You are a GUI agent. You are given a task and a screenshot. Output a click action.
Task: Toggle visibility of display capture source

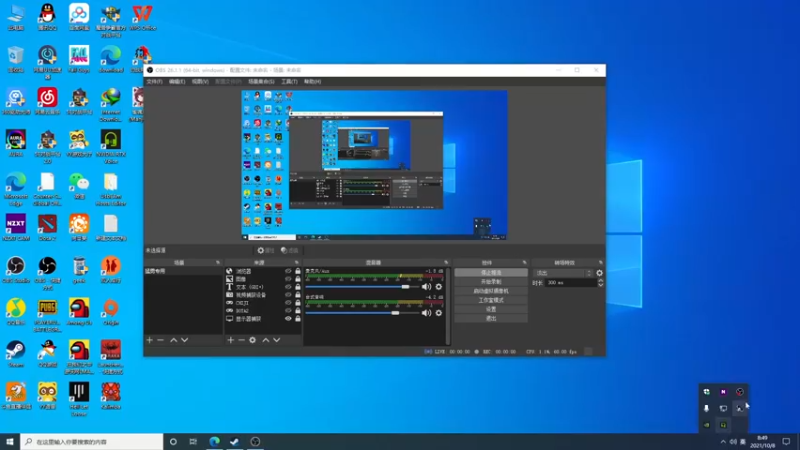point(288,318)
